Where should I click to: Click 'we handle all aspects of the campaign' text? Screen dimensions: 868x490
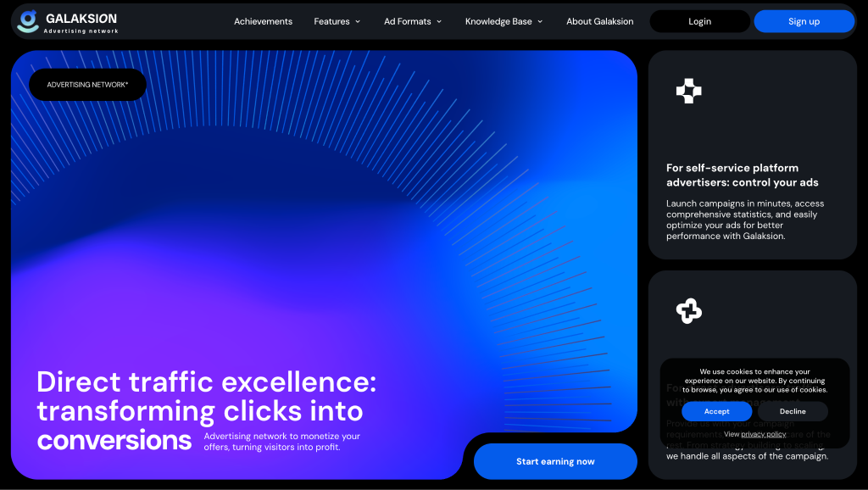pyautogui.click(x=748, y=456)
